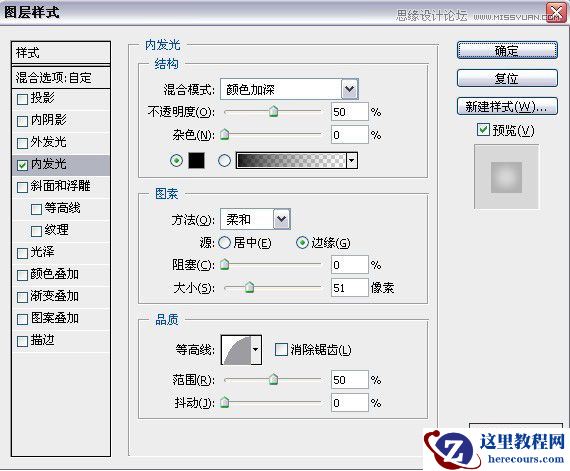Image resolution: width=570 pixels, height=471 pixels.
Task: Check the 渐变叠加 gradient overlay checkbox
Action: (x=23, y=297)
